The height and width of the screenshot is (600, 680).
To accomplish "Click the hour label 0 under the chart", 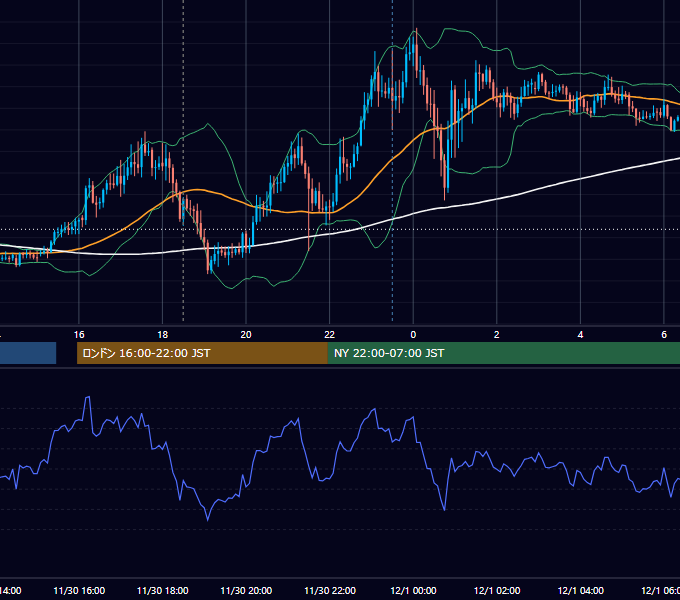I will [x=413, y=335].
